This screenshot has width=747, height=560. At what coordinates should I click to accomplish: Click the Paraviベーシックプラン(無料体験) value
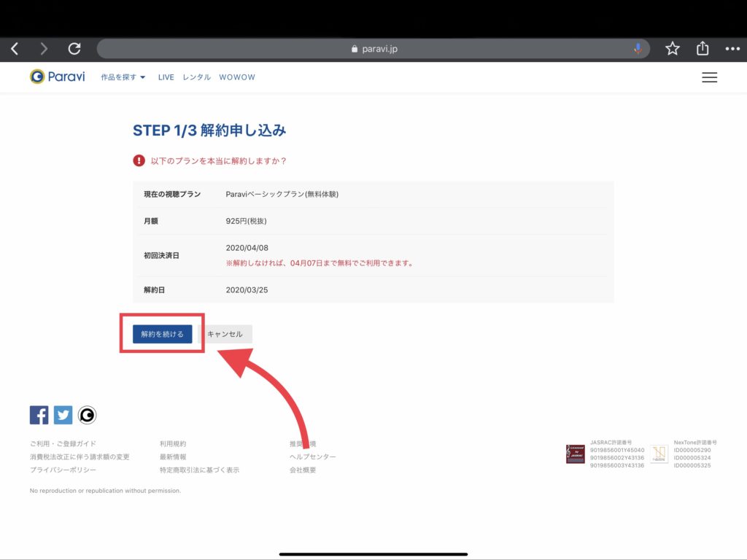coord(282,194)
